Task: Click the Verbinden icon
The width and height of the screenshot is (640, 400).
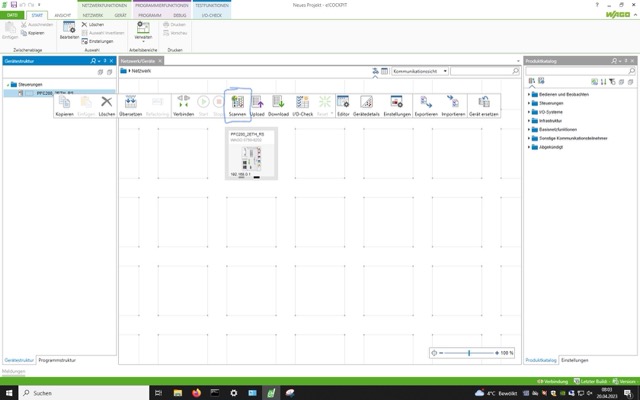Action: click(183, 103)
